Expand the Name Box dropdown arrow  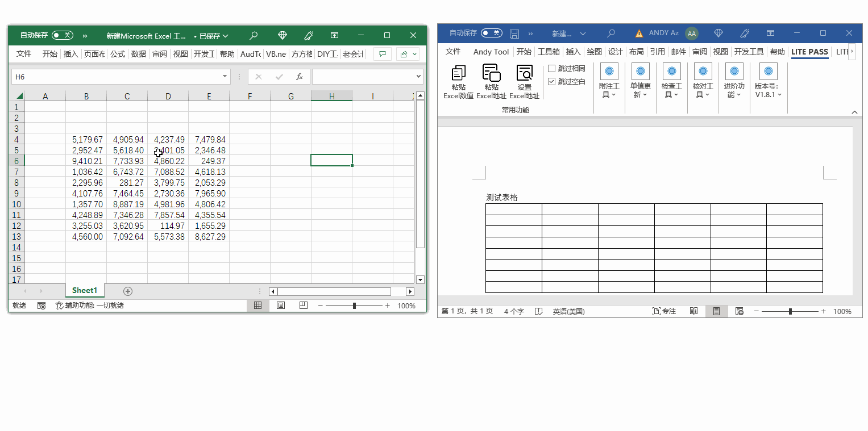tap(225, 77)
